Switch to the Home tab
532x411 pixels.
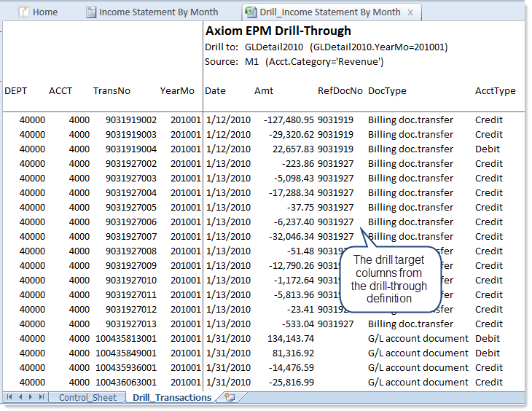(39, 12)
